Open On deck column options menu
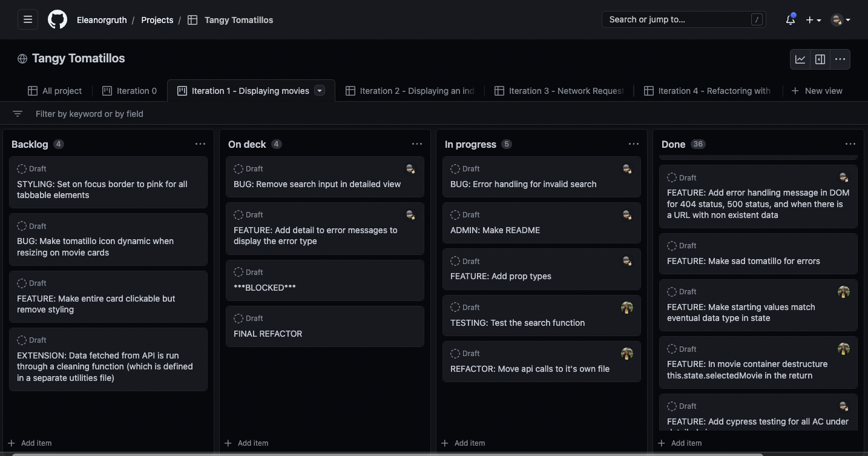Image resolution: width=868 pixels, height=456 pixels. click(x=417, y=144)
